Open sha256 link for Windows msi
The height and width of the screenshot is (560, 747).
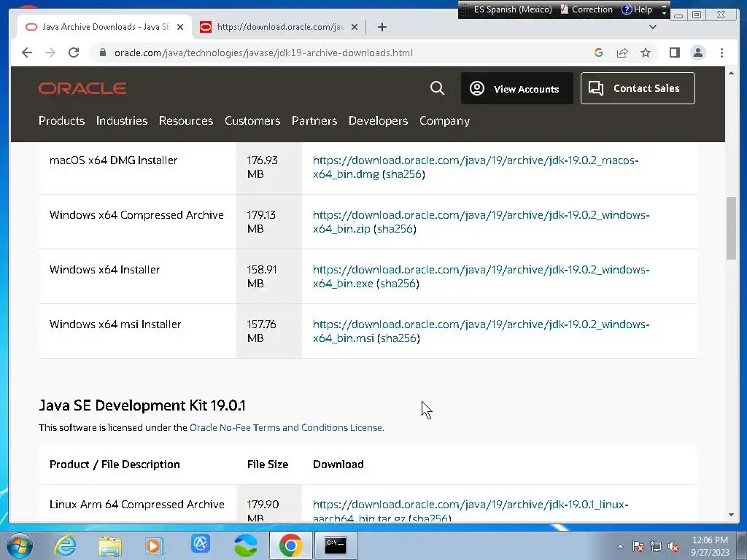click(x=398, y=338)
